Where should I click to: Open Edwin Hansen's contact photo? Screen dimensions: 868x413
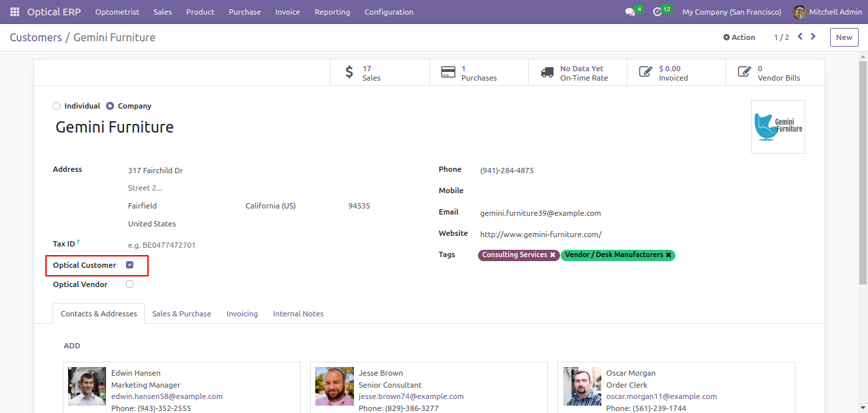tap(87, 386)
